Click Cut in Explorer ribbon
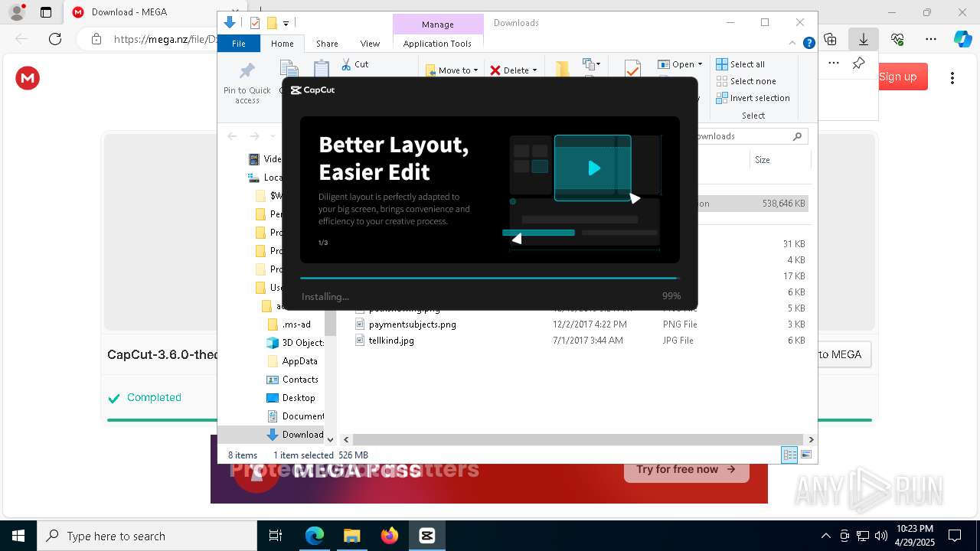980x551 pixels. coord(355,64)
